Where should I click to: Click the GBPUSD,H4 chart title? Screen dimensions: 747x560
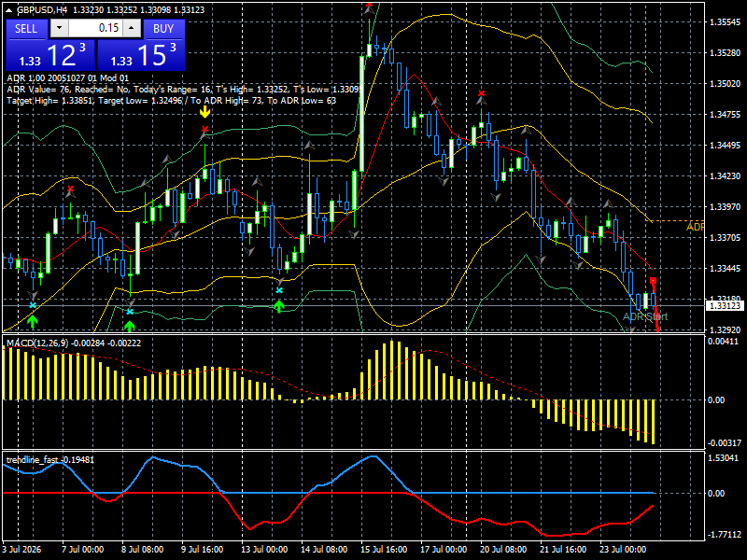(x=40, y=9)
